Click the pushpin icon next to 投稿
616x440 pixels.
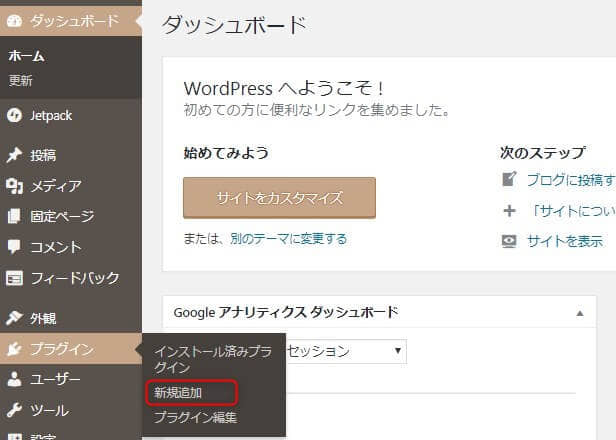pos(15,155)
